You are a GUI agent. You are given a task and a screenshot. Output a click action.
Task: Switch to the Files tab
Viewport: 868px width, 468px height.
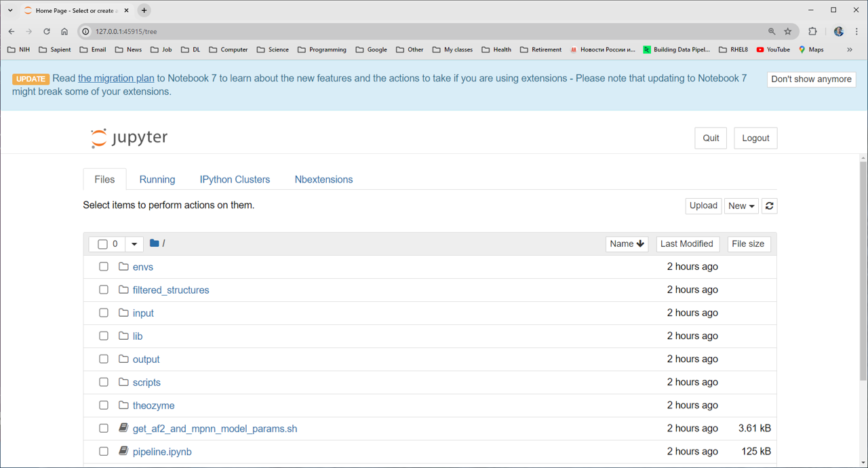tap(104, 179)
